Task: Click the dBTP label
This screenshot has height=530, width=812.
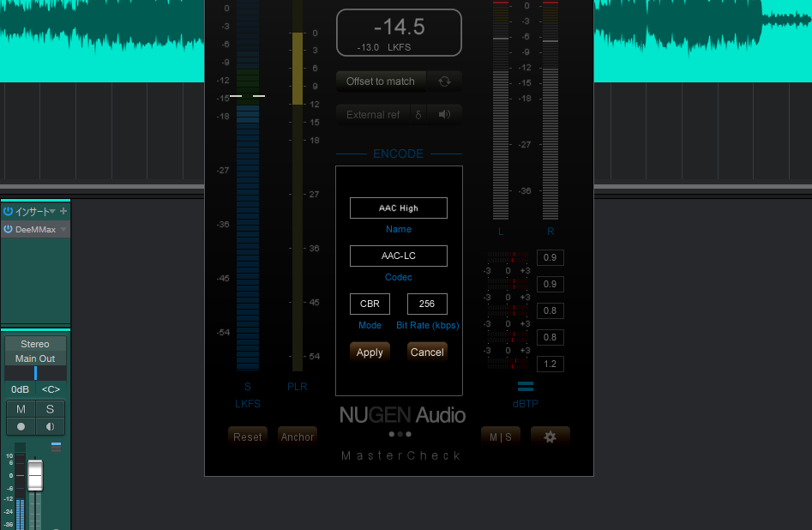Action: tap(525, 404)
